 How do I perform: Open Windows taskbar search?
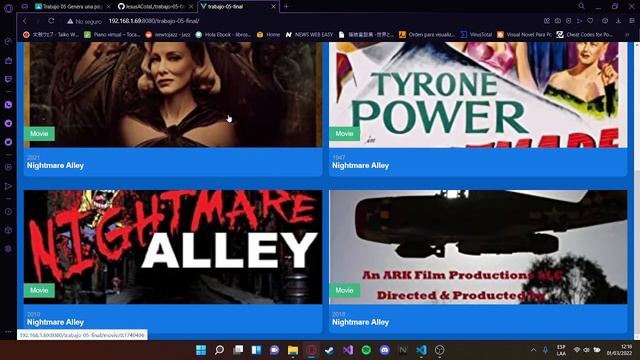pos(219,350)
